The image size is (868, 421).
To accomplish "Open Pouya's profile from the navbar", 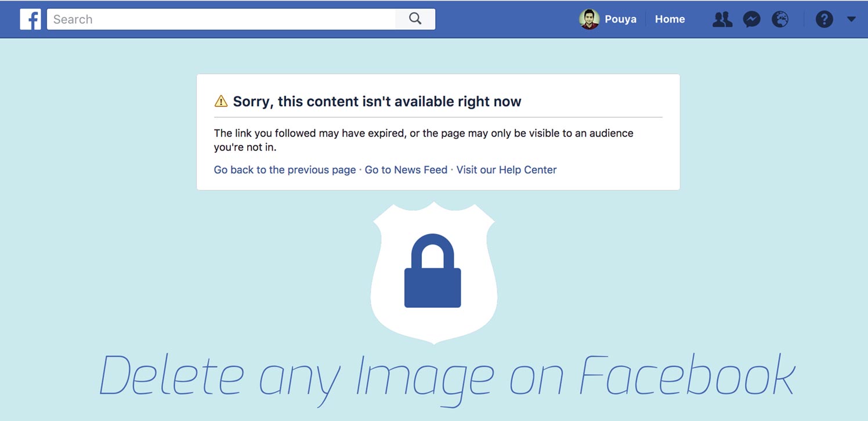I will pyautogui.click(x=620, y=19).
